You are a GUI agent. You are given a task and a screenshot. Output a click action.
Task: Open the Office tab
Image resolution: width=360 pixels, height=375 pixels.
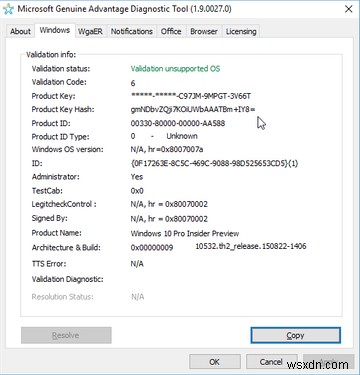(171, 31)
